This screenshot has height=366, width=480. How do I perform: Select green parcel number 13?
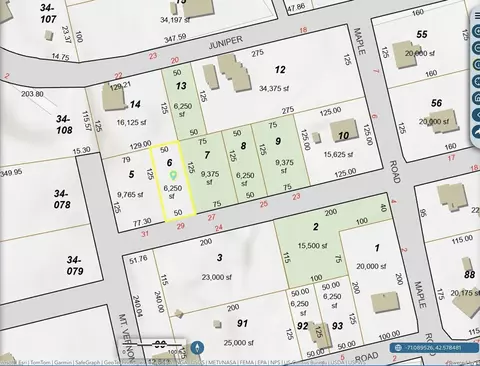pyautogui.click(x=183, y=102)
